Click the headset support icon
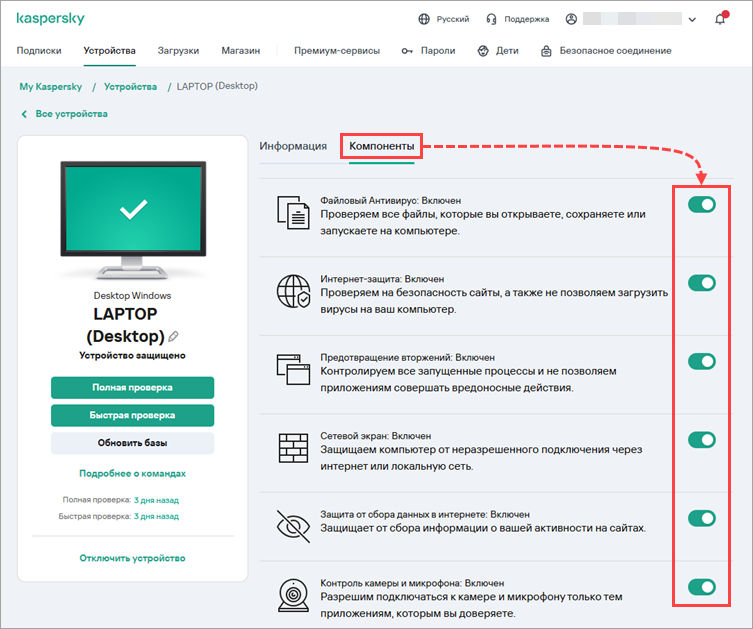 491,19
